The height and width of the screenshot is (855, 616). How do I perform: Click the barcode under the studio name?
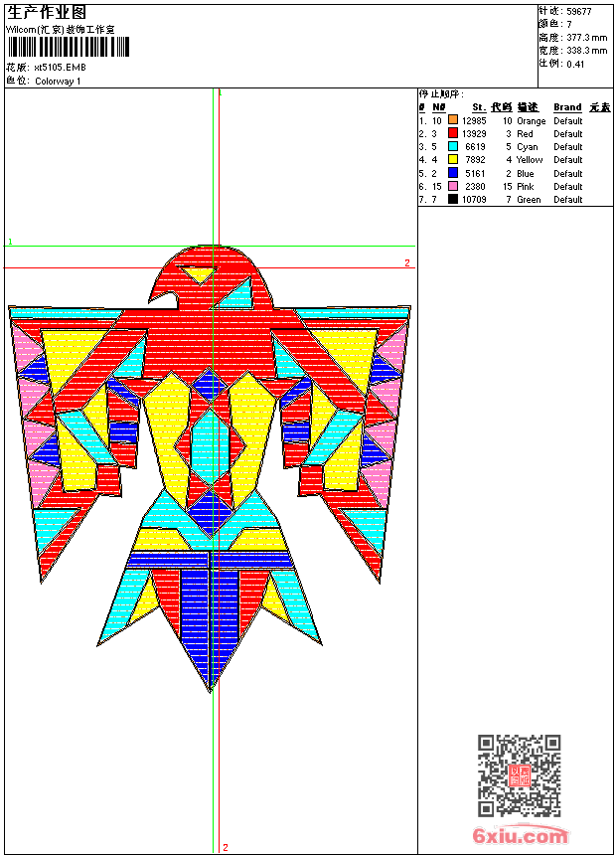coord(69,47)
